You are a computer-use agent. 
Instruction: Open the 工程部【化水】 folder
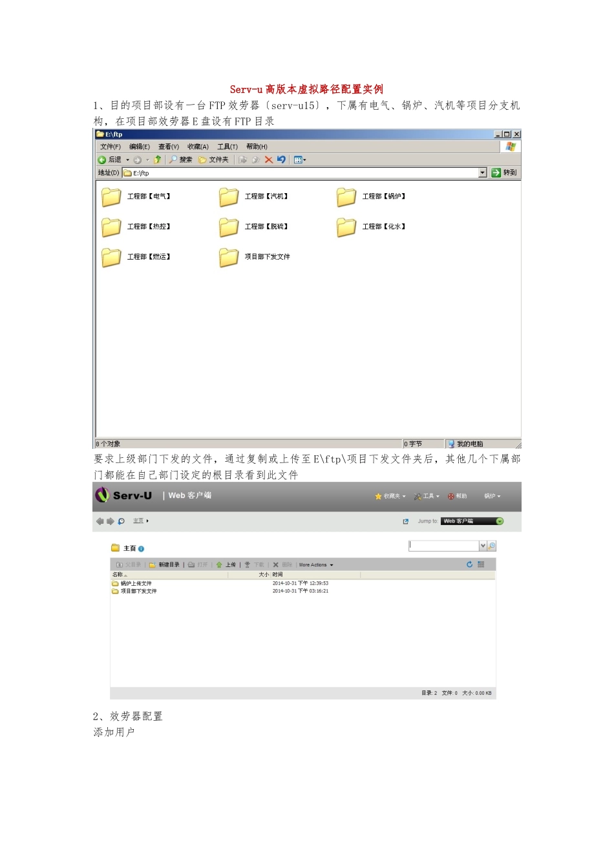pyautogui.click(x=371, y=227)
